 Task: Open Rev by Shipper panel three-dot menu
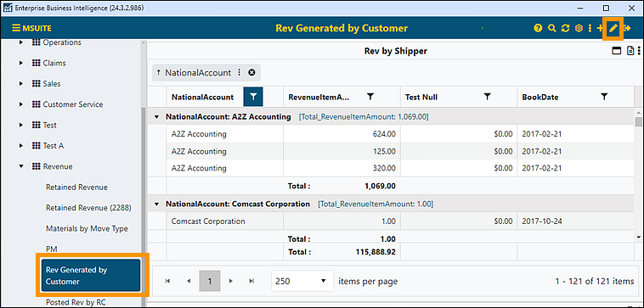click(x=639, y=51)
